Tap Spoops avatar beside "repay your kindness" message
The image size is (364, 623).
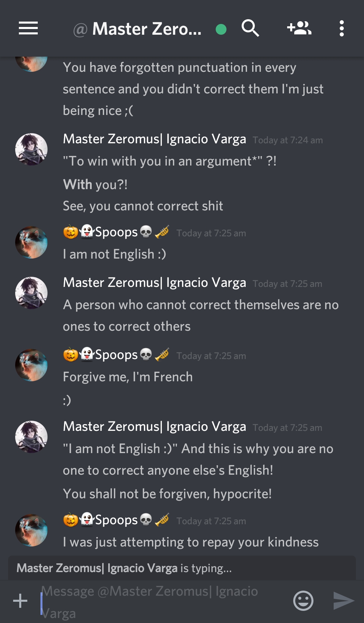pyautogui.click(x=31, y=530)
